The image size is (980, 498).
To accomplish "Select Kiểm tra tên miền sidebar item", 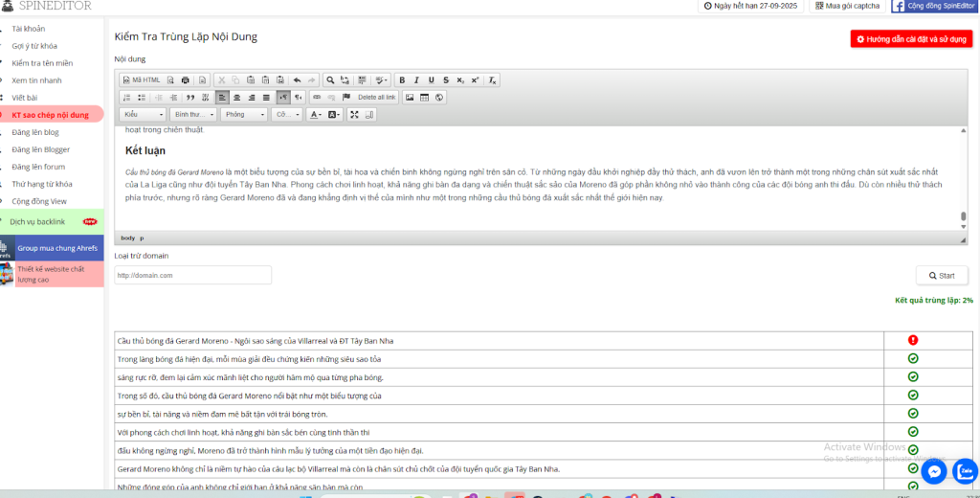I will (41, 63).
